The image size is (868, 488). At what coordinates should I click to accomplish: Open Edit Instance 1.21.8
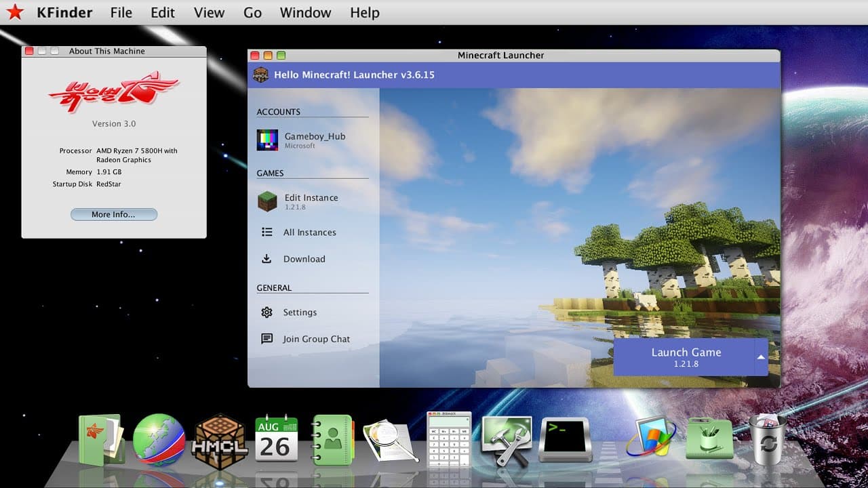pos(313,201)
